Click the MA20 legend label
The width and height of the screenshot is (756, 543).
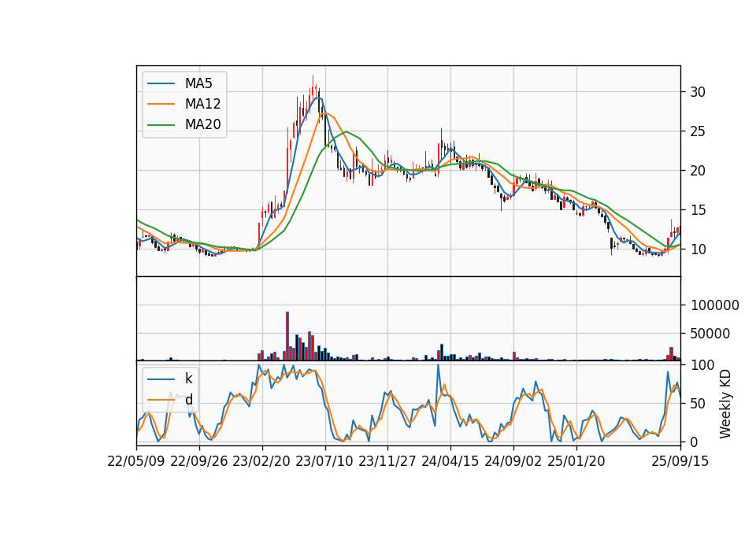[x=203, y=124]
